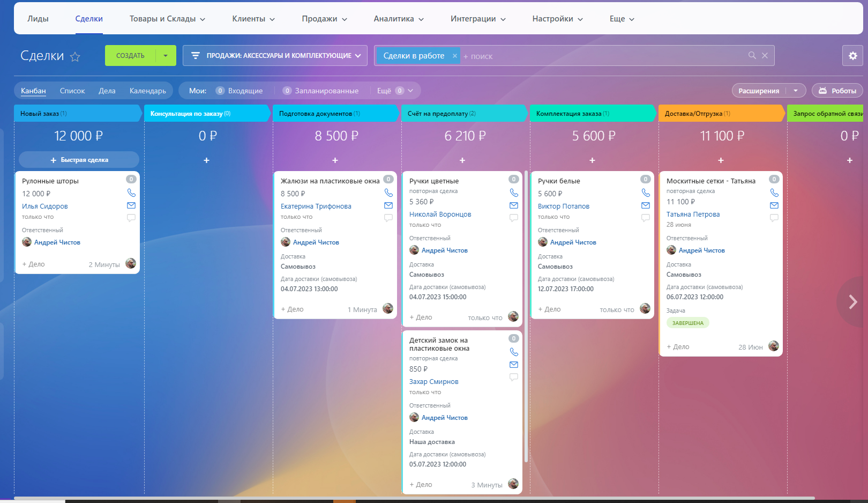Expand the Продажи menu

point(324,19)
